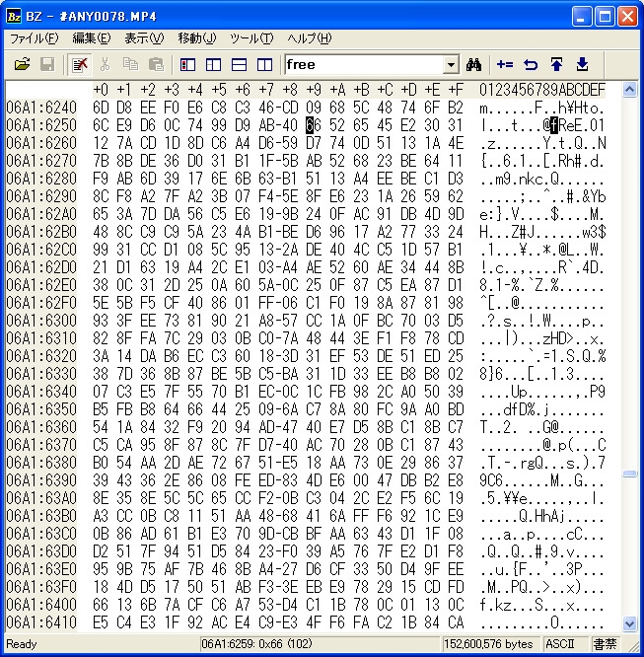644x657 pixels.
Task: Click the scrollbar down arrow
Action: pyautogui.click(x=629, y=623)
